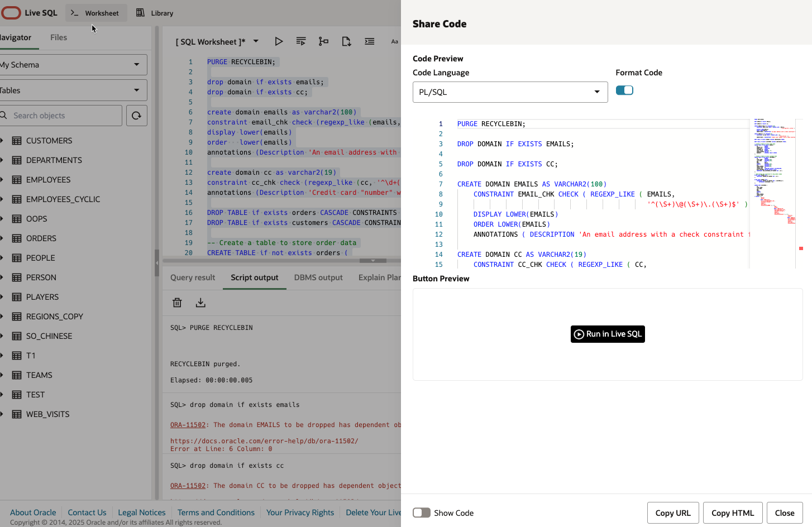Expand the REGIONS_COPY table node

pos(2,316)
